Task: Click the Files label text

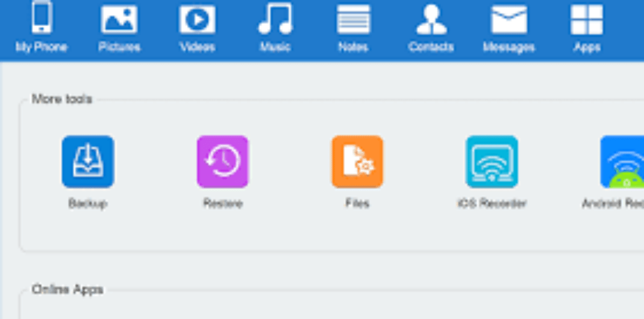Action: tap(357, 203)
